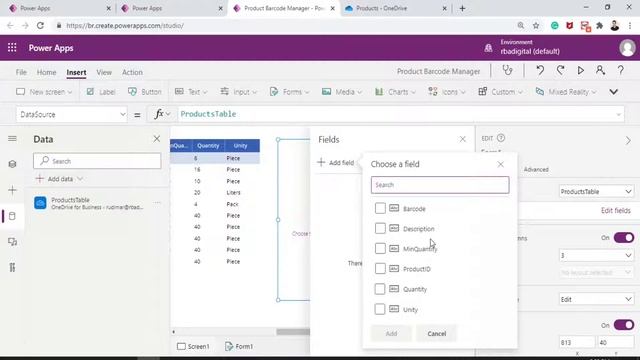Viewport: 640px width, 360px height.
Task: Preview the app with Play icon
Action: point(580,71)
